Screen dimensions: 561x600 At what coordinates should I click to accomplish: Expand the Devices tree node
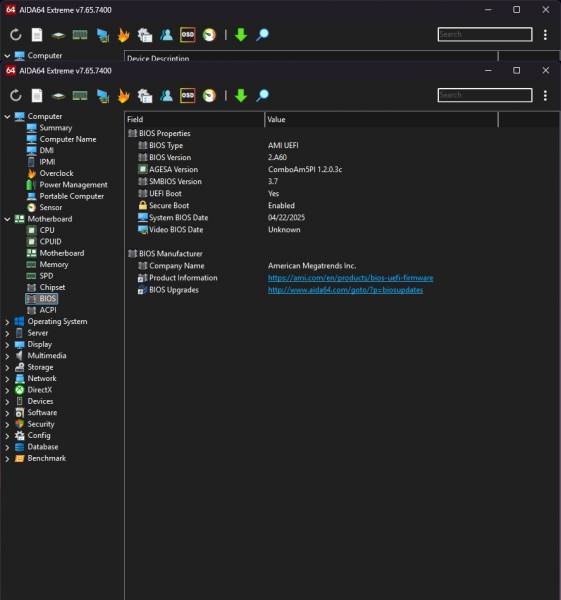point(7,402)
